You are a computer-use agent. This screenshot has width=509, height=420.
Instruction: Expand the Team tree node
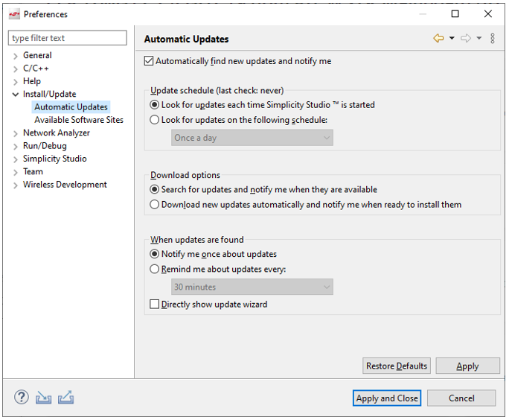(16, 172)
